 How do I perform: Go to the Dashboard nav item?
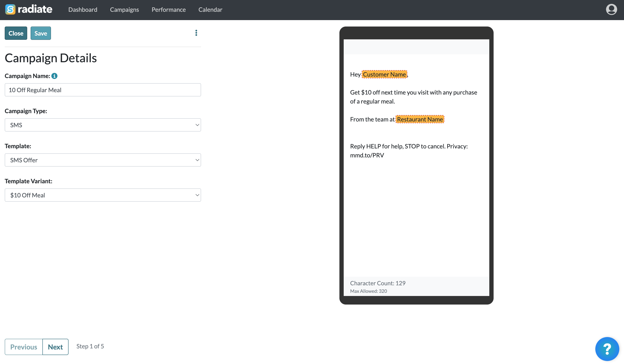83,10
